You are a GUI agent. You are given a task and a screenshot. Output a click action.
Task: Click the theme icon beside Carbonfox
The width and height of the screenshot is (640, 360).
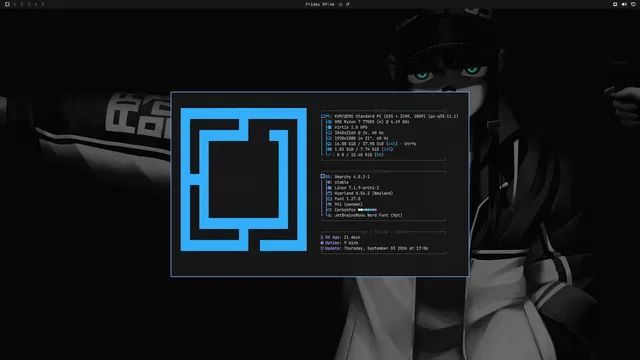coord(329,210)
